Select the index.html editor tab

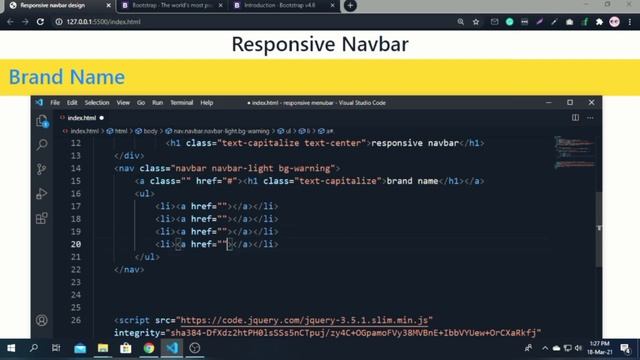coord(82,118)
